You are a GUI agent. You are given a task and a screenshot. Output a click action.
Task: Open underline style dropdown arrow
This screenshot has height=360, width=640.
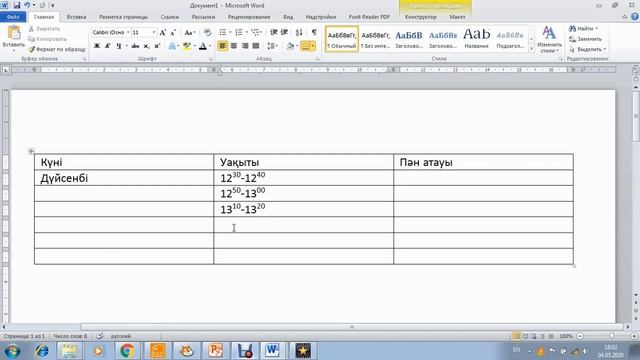(x=126, y=46)
